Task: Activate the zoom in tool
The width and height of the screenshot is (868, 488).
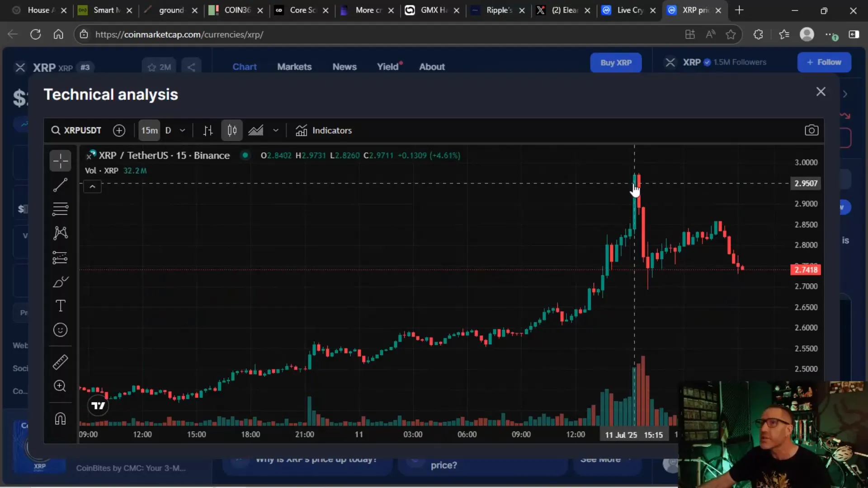Action: pyautogui.click(x=60, y=386)
